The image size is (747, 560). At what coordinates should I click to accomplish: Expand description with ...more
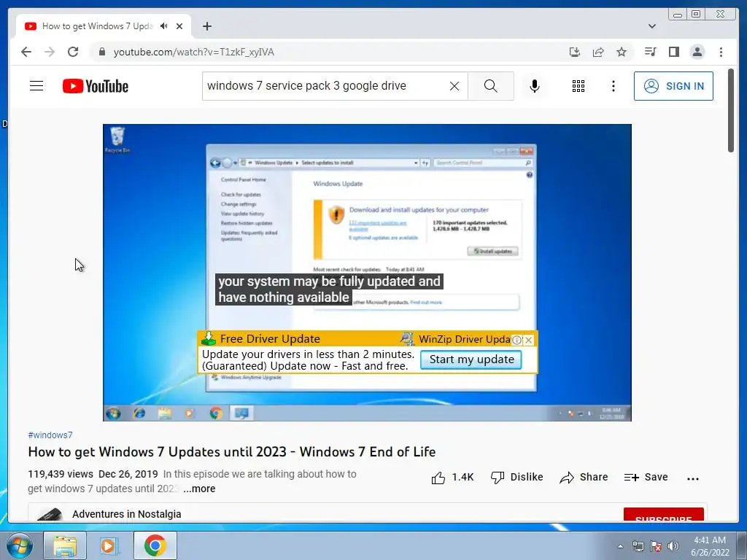click(x=199, y=489)
